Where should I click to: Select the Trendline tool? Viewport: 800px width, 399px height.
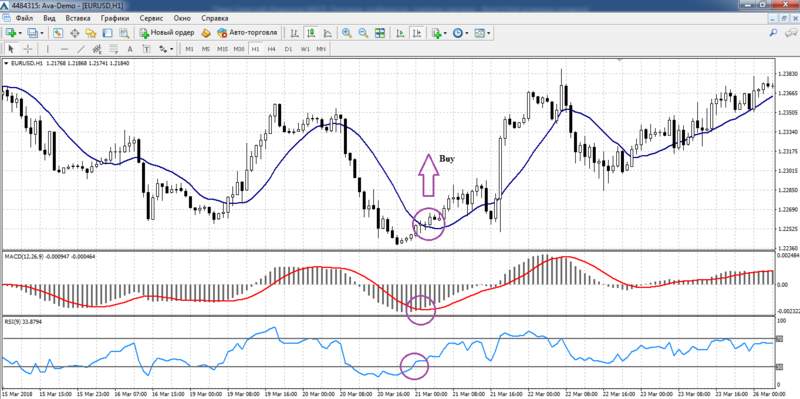[81, 49]
